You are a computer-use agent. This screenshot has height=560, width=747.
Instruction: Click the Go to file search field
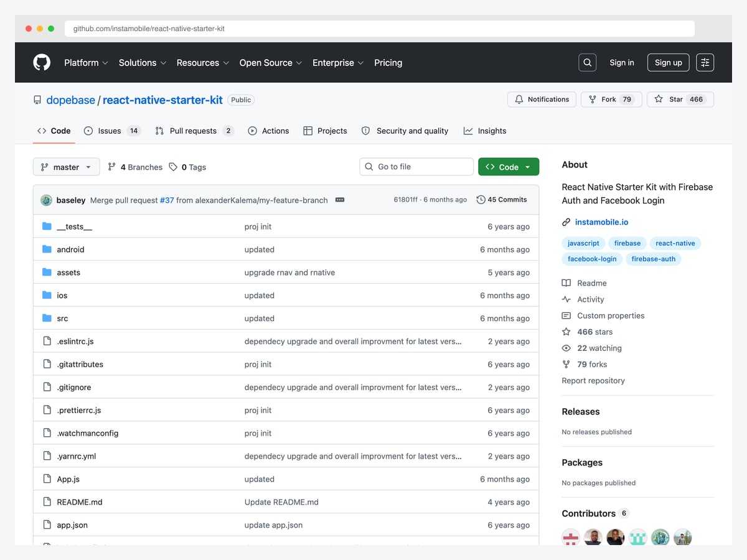point(416,167)
